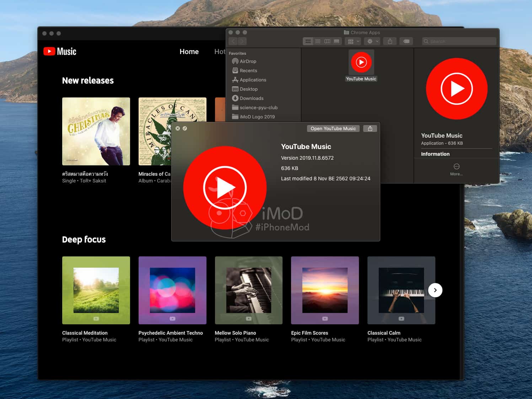The image size is (532, 399).
Task: Go back in the Finder window
Action: 233,41
